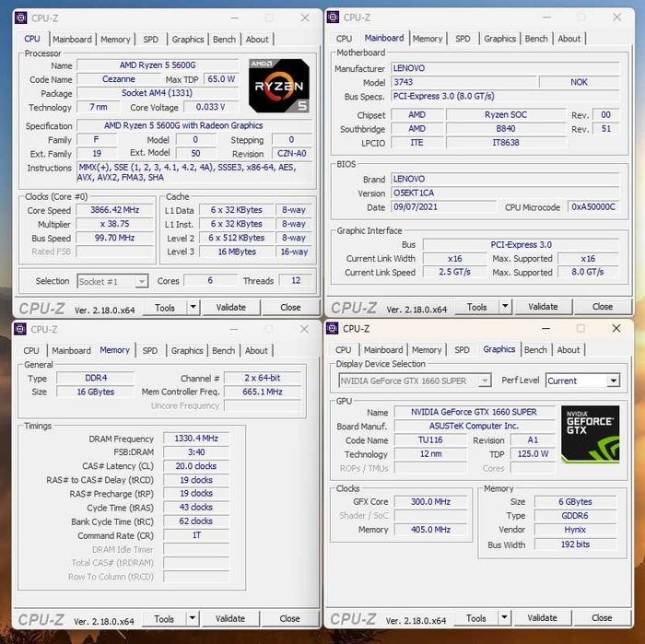The width and height of the screenshot is (645, 644).
Task: Minimize the Graphics CPU-Z window
Action: 545,329
